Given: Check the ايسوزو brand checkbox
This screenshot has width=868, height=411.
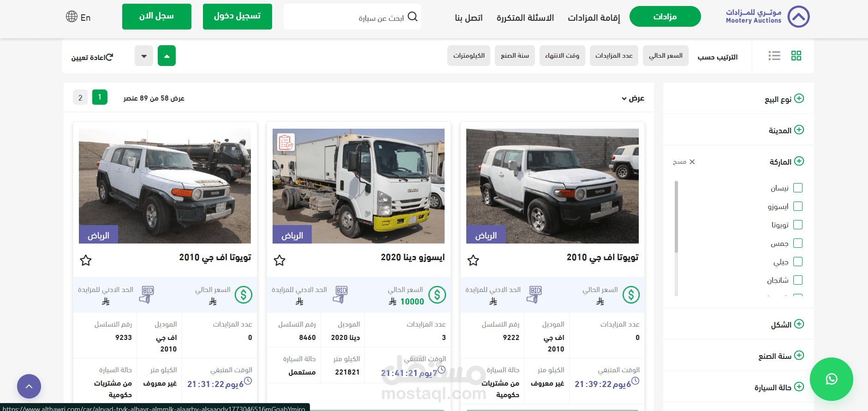Looking at the screenshot, I should pyautogui.click(x=798, y=206).
